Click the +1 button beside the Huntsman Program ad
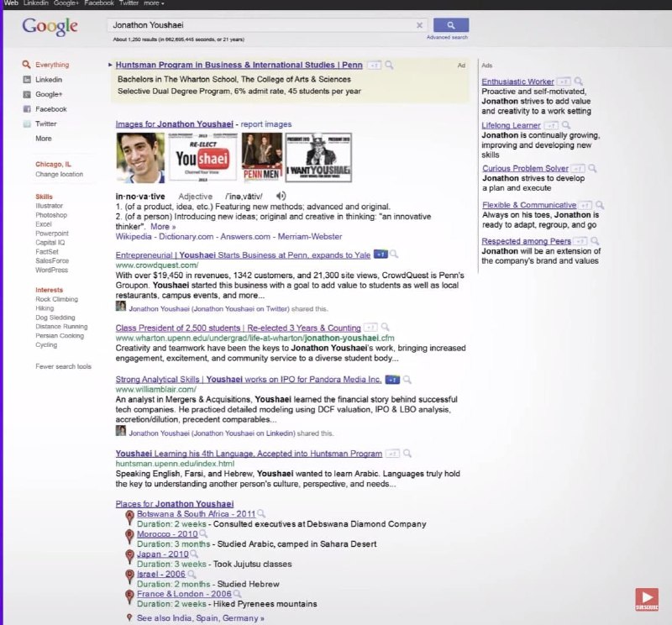Image resolution: width=672 pixels, height=625 pixels. 374,66
